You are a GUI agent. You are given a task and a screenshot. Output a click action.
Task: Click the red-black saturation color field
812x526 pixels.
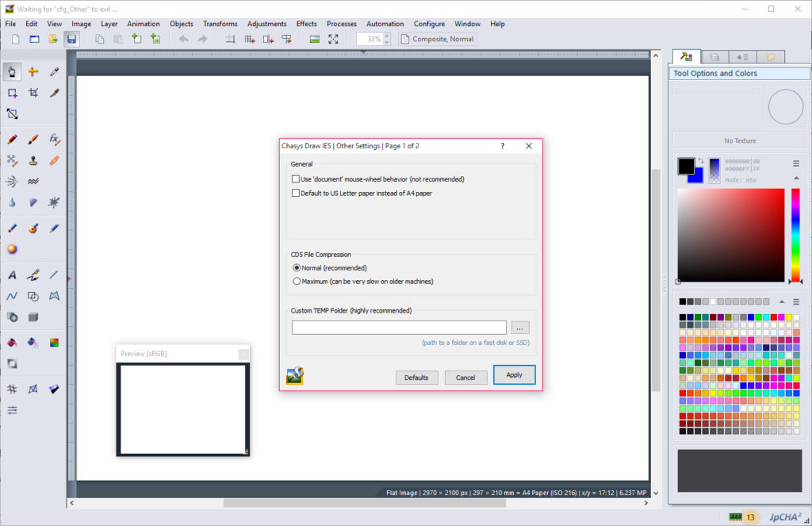coord(730,236)
